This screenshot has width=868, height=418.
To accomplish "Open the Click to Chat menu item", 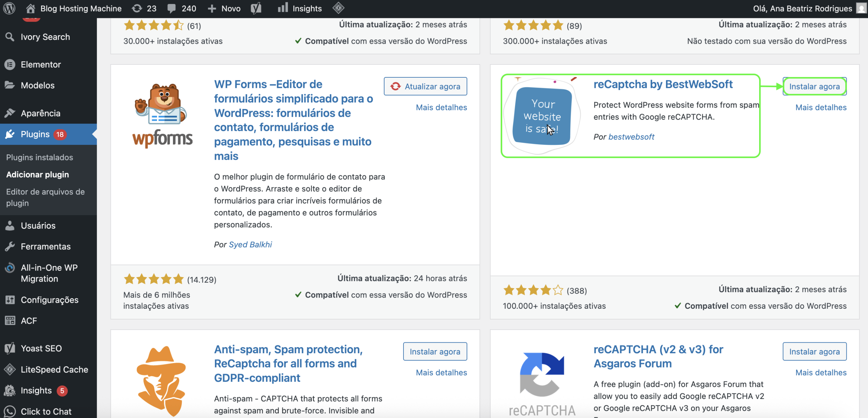I will [x=46, y=411].
